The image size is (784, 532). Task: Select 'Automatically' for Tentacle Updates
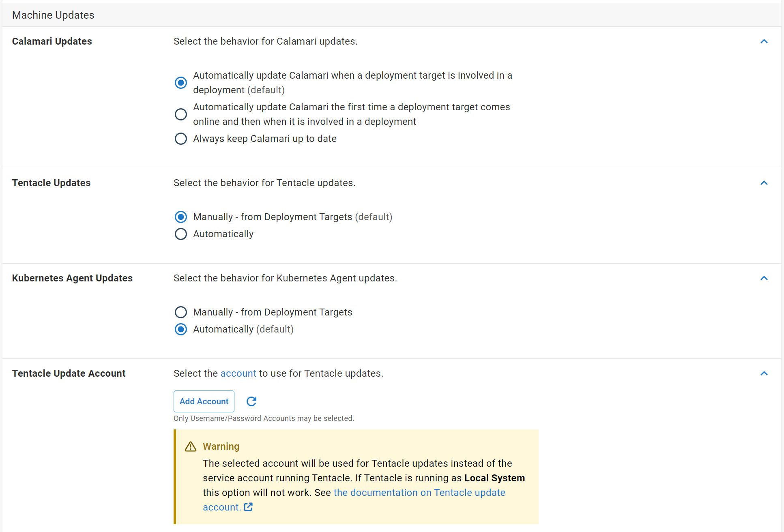(181, 234)
